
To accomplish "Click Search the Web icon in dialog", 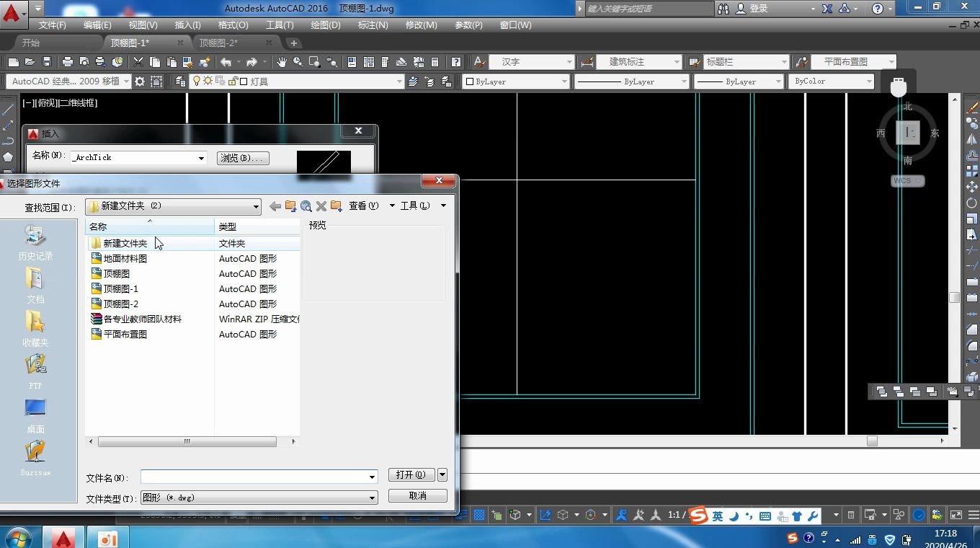I will (306, 206).
